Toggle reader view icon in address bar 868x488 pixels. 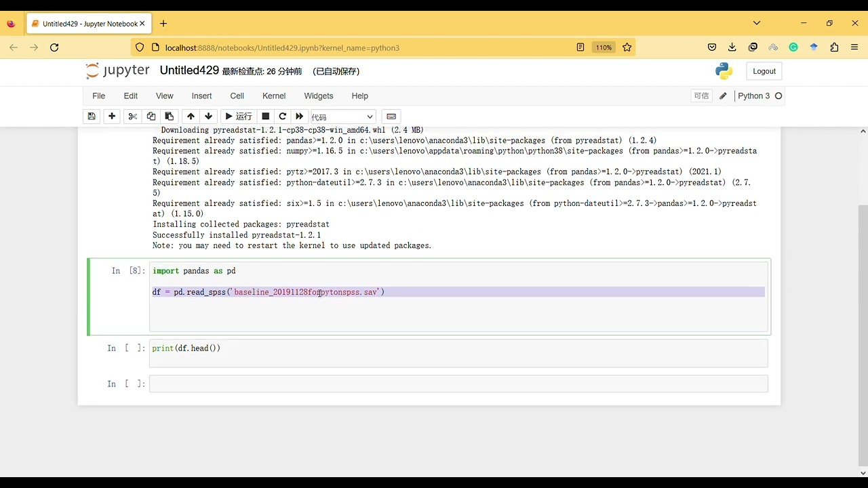(x=580, y=47)
